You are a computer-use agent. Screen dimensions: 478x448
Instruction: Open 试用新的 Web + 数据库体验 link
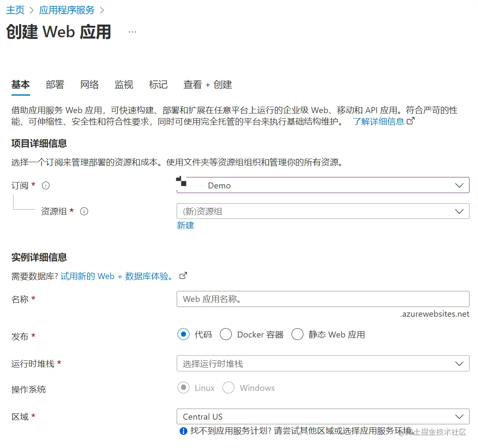coord(117,276)
